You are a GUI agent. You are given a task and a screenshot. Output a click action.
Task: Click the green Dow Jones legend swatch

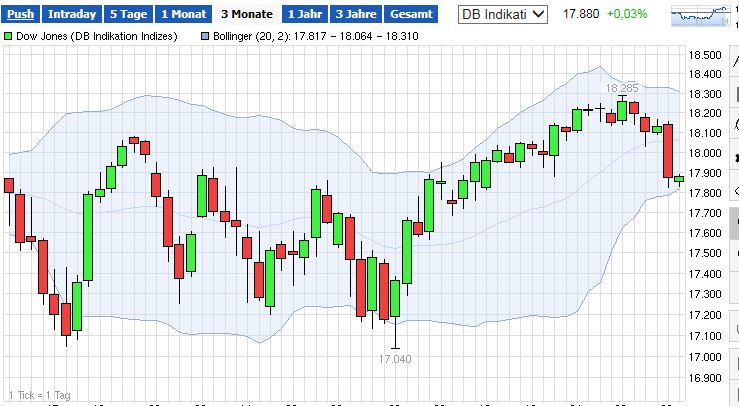tap(8, 36)
